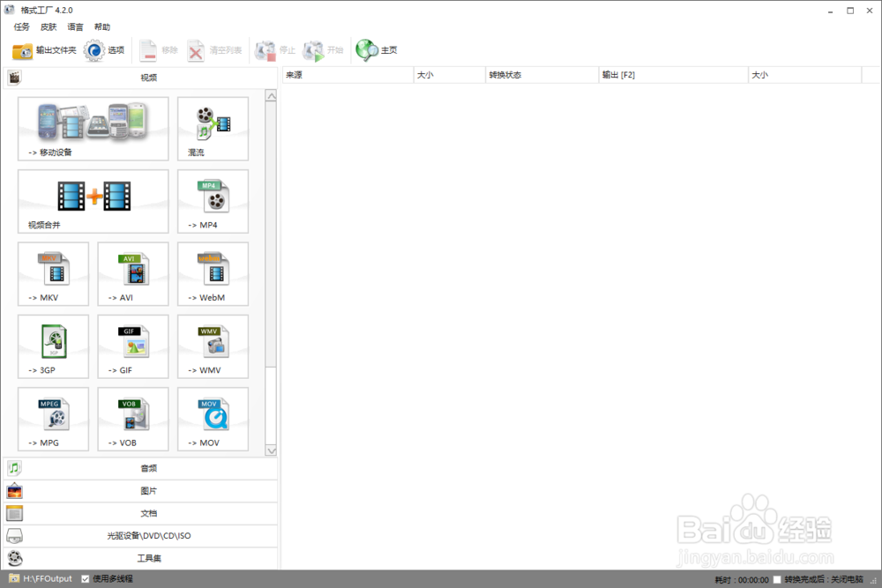882x588 pixels.
Task: Choose the -> VOB conversion
Action: coord(133,419)
